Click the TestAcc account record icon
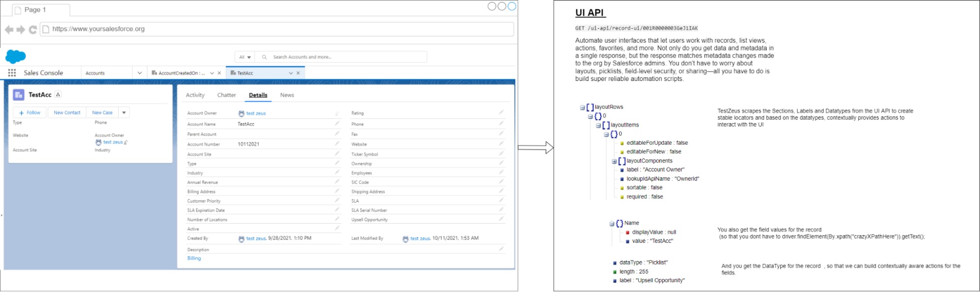Image resolution: width=980 pixels, height=292 pixels. point(19,95)
